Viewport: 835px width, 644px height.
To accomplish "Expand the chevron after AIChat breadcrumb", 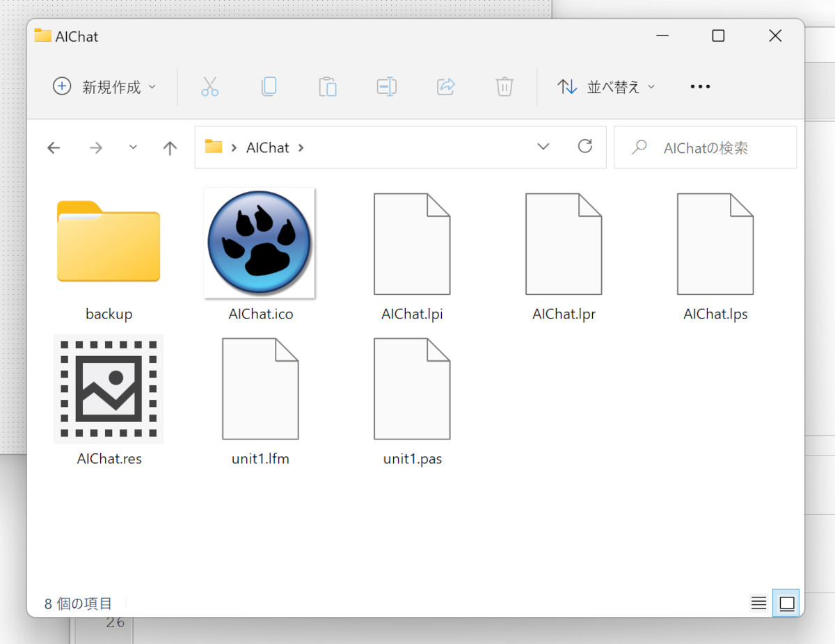I will [x=301, y=147].
